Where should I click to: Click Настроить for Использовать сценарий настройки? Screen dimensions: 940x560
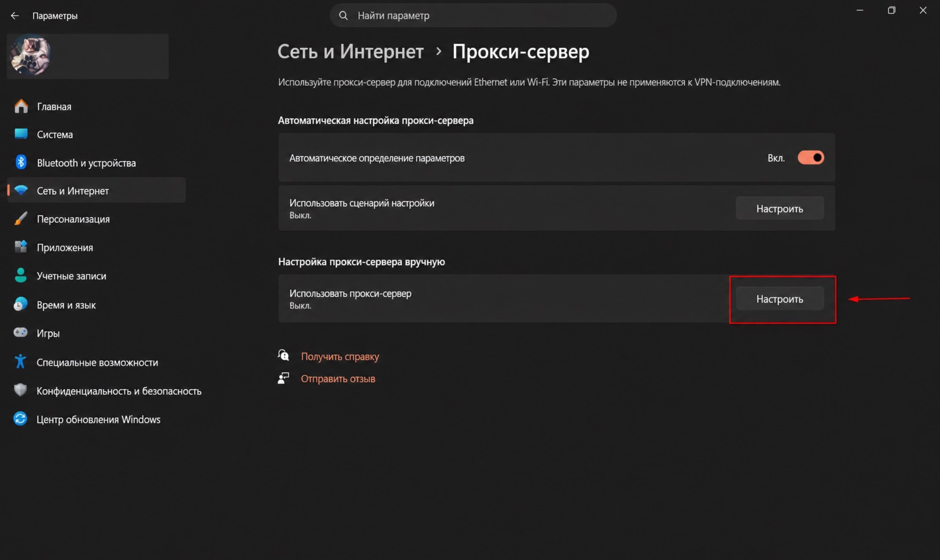click(x=780, y=208)
